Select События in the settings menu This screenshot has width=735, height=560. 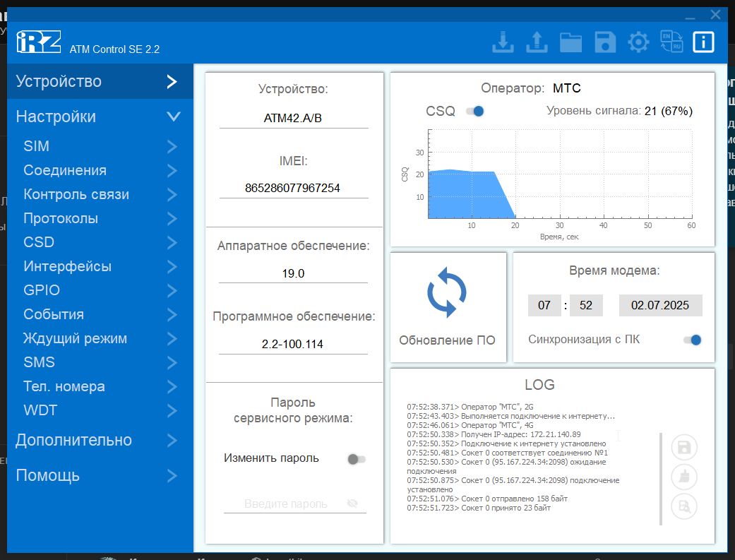tap(100, 314)
